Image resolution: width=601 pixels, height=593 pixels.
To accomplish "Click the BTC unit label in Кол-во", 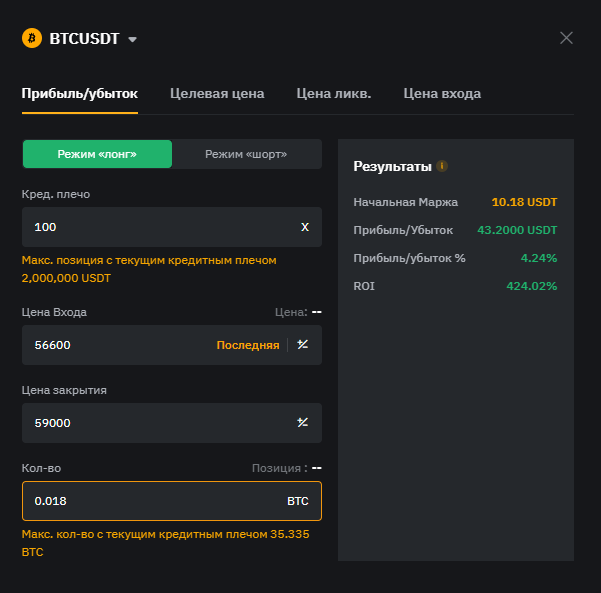I will [x=298, y=500].
